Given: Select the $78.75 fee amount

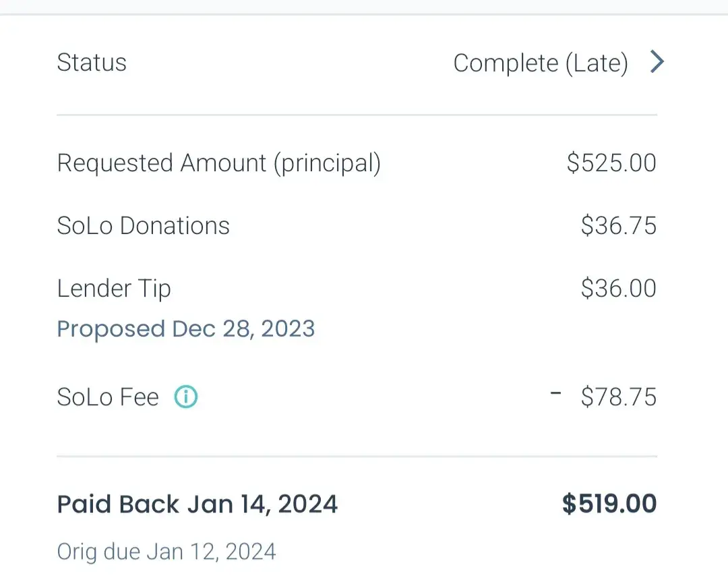Looking at the screenshot, I should click(x=618, y=397).
